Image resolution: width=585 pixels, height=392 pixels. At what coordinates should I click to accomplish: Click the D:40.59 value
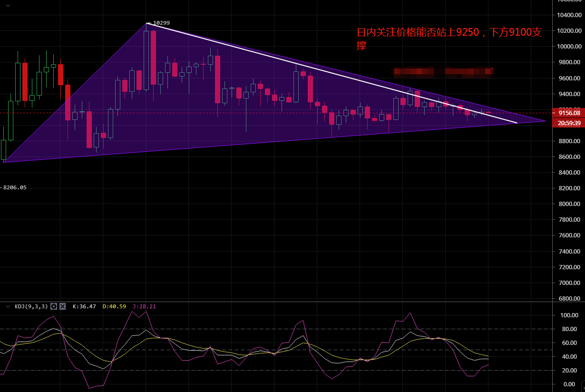pyautogui.click(x=114, y=306)
